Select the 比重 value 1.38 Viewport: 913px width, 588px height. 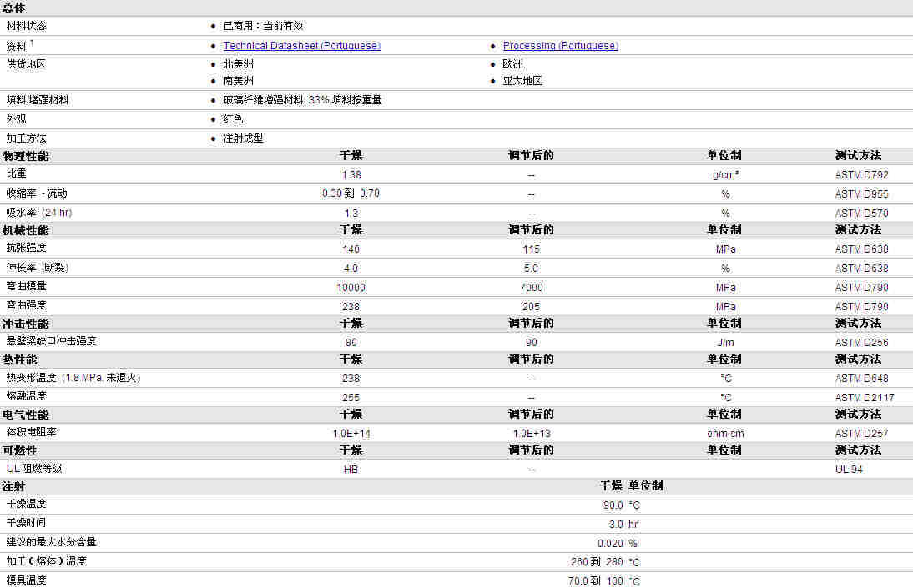[351, 175]
